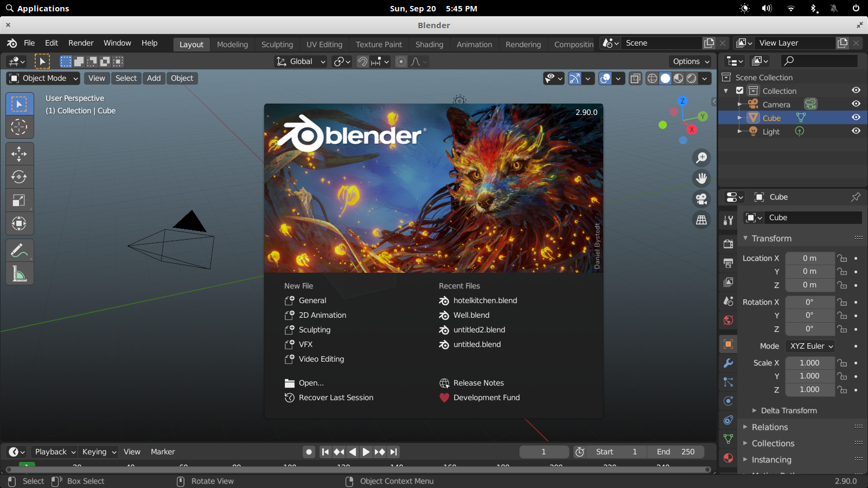Click the timeline play button

[x=366, y=452]
